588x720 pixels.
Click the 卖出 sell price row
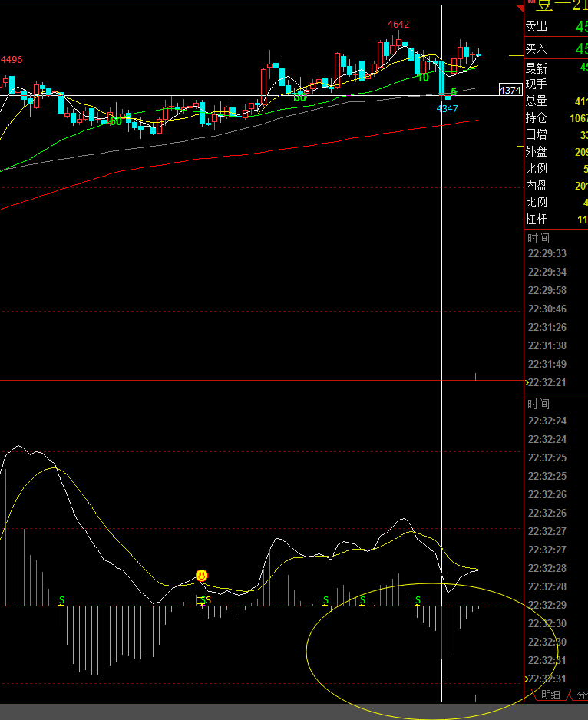pos(556,27)
